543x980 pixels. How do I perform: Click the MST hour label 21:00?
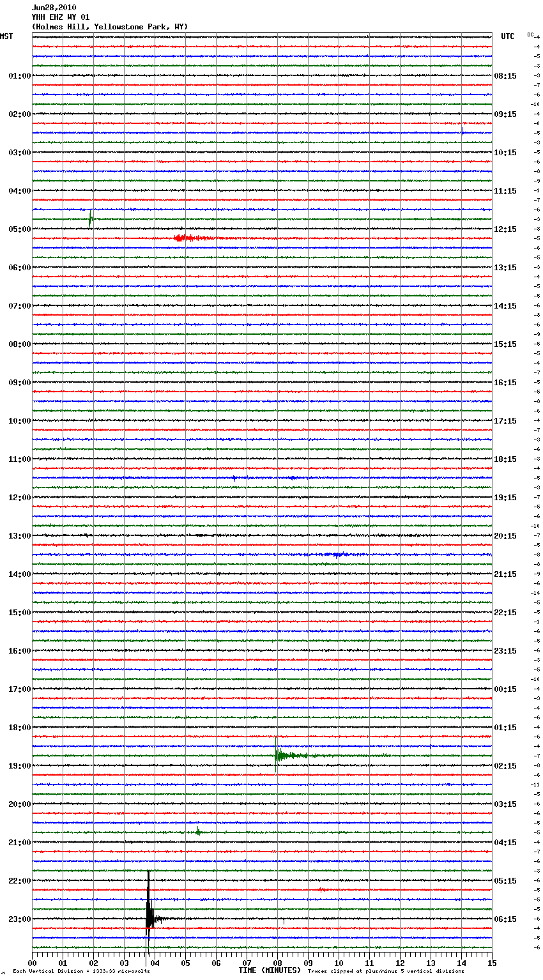tap(20, 843)
